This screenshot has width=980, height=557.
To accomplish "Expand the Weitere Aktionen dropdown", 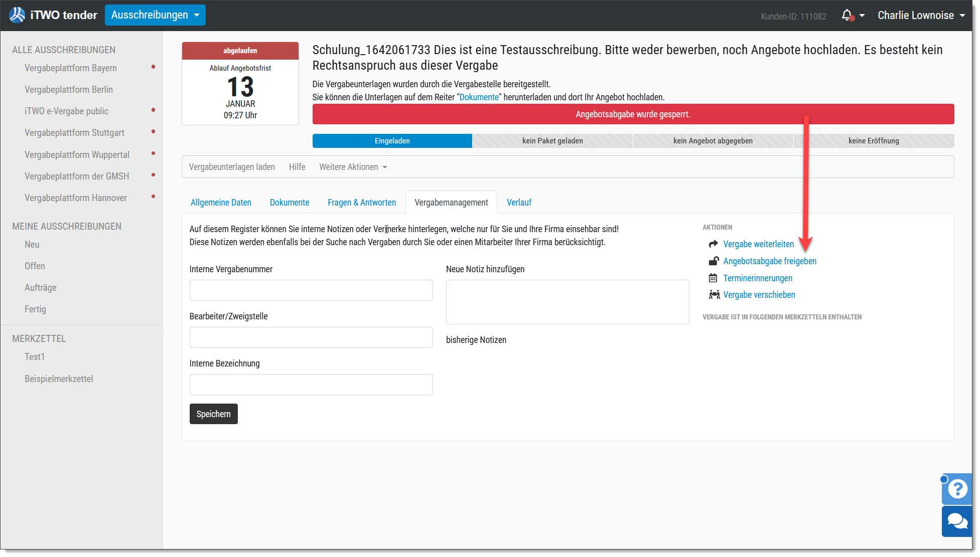I will (x=353, y=167).
